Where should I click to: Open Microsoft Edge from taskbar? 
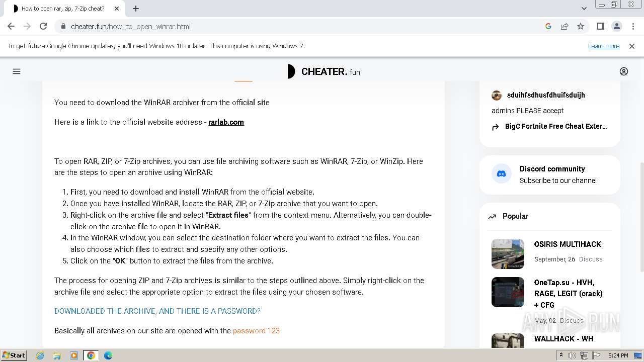click(x=108, y=355)
